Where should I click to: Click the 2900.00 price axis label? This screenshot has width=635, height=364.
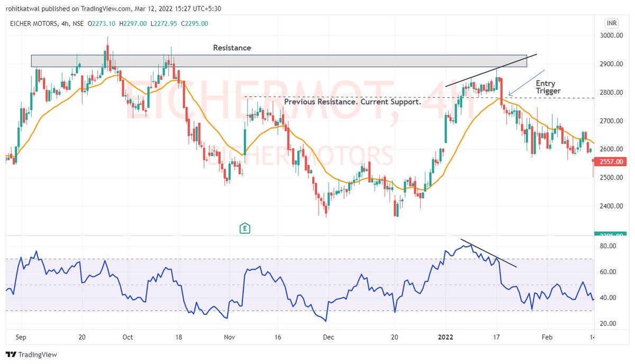coord(612,65)
